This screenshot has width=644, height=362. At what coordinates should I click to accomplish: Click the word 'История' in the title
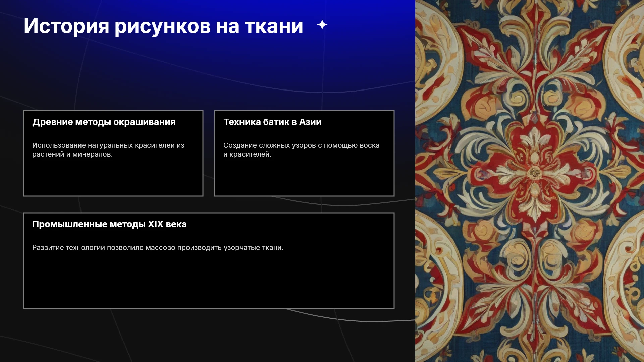66,26
